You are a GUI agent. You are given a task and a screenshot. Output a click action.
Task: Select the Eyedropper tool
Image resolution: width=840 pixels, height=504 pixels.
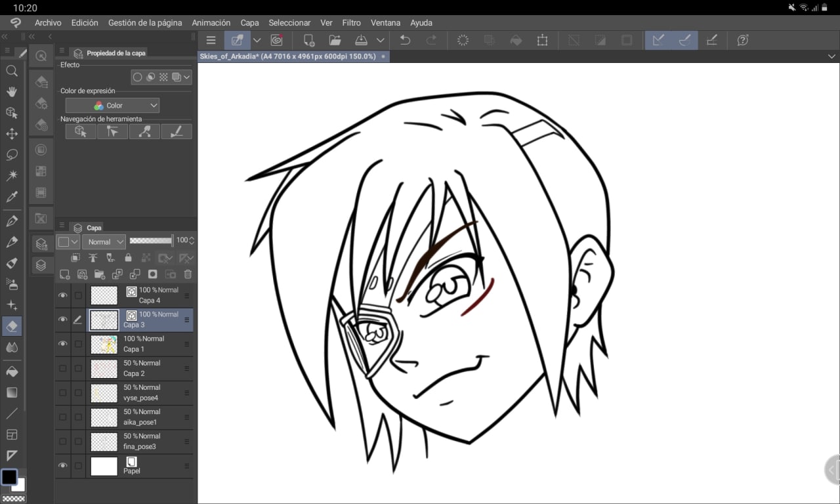coord(12,197)
